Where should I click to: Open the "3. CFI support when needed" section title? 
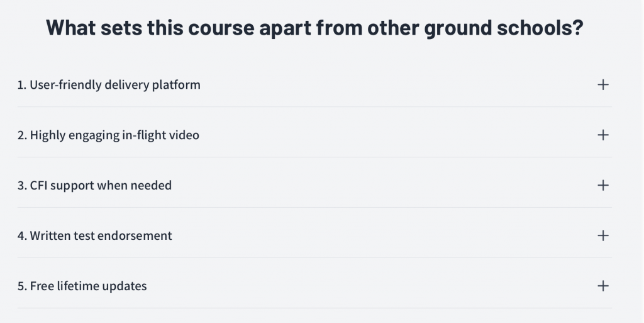coord(94,185)
